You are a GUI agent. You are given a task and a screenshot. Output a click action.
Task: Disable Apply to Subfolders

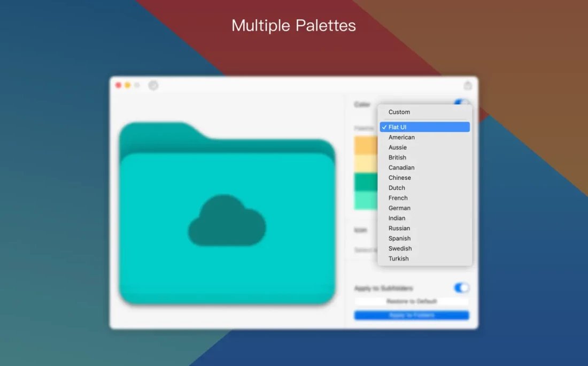[462, 288]
